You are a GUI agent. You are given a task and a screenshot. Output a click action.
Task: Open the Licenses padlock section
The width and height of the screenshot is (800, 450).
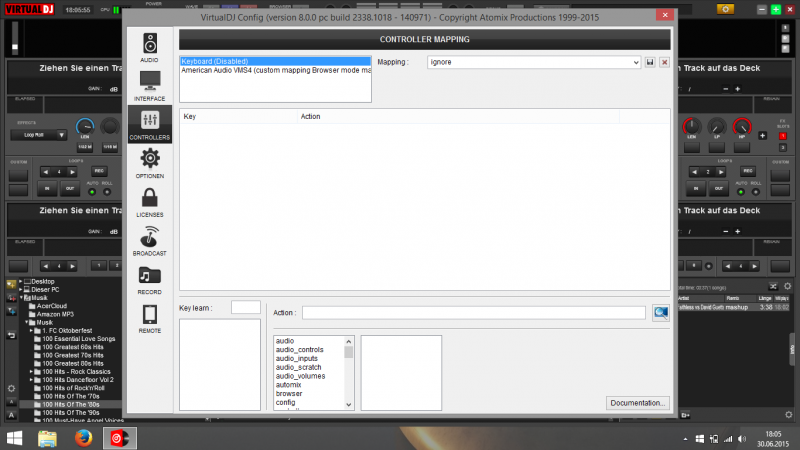point(149,202)
